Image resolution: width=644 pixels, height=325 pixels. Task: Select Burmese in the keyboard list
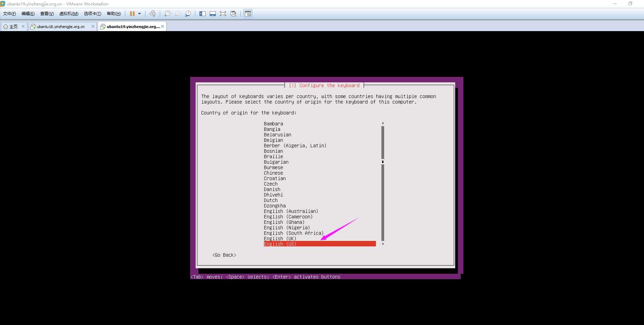coord(274,167)
